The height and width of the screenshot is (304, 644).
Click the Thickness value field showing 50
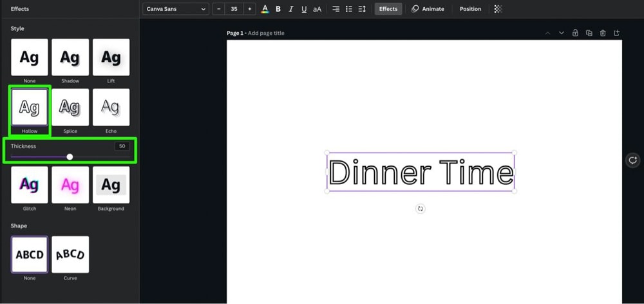click(122, 146)
